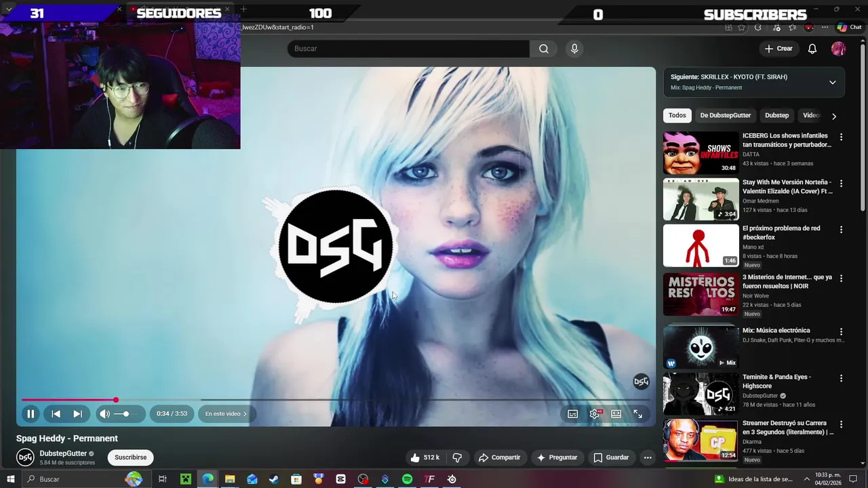The height and width of the screenshot is (488, 868).
Task: Open options for the ICEBERG shows infantiles video
Action: pyautogui.click(x=841, y=137)
